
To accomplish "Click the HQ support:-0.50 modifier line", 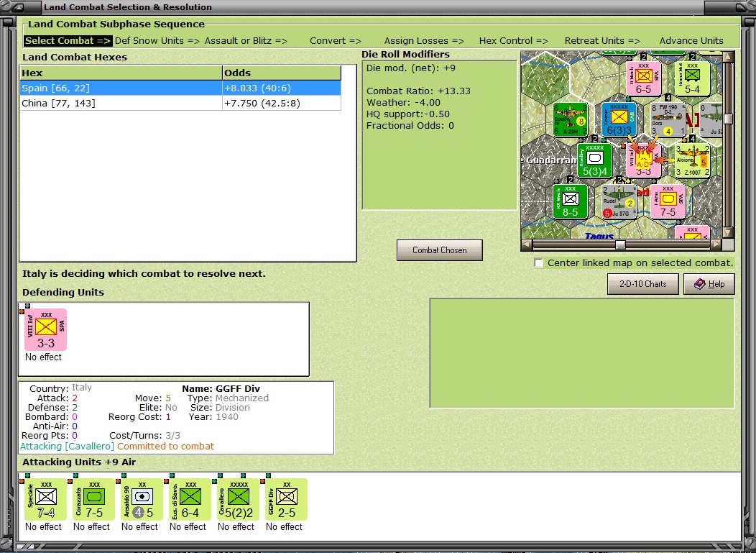I will tap(408, 114).
